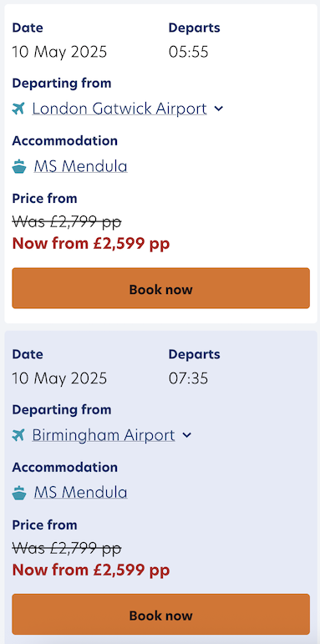
Task: Click the struck-through Was £2,799 price in Gatwick card
Action: (67, 223)
